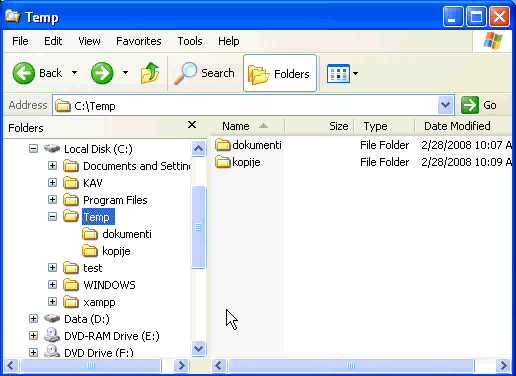Expand the Data (D:) drive node

33,318
